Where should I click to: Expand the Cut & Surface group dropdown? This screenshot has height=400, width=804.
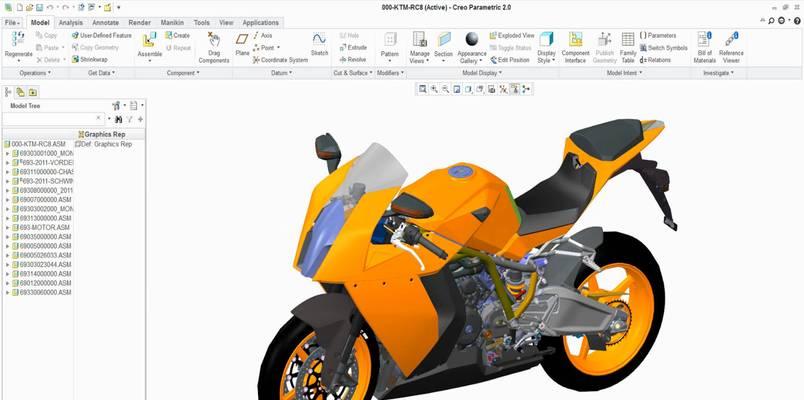[353, 73]
